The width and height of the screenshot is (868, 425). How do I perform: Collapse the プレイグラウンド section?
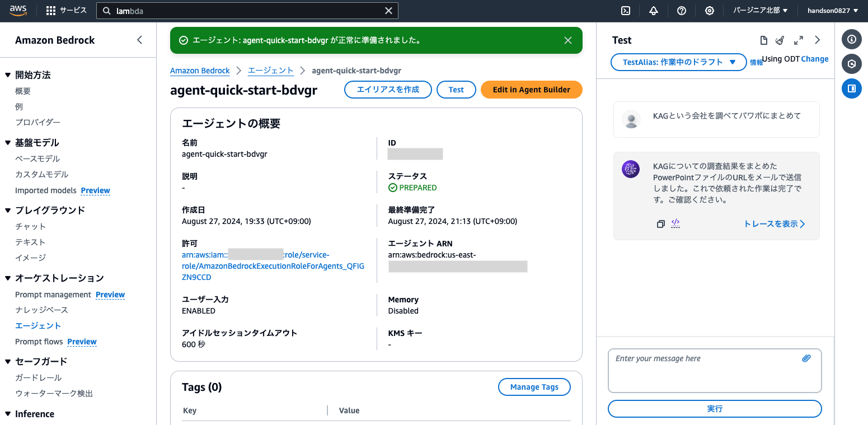tap(8, 211)
